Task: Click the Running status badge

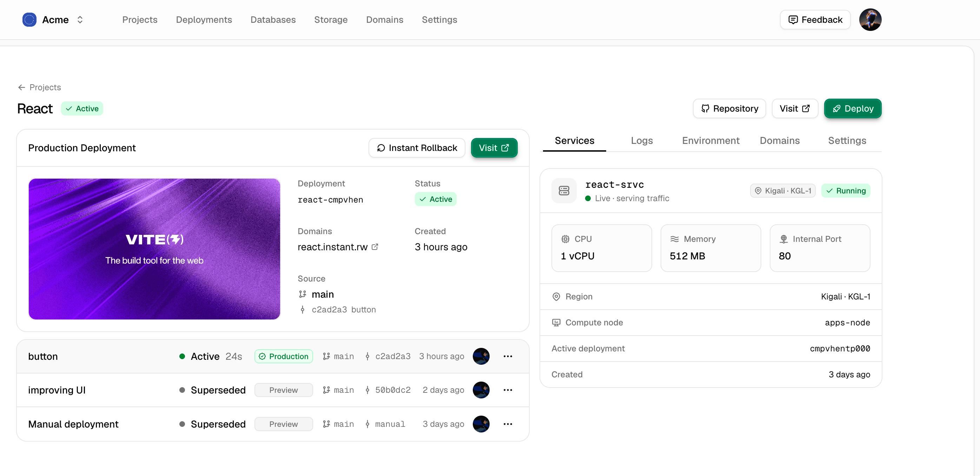Action: (845, 191)
